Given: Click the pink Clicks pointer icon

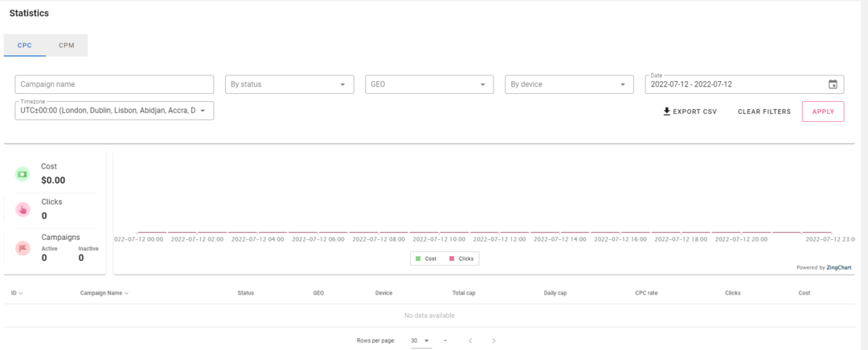Looking at the screenshot, I should (23, 209).
